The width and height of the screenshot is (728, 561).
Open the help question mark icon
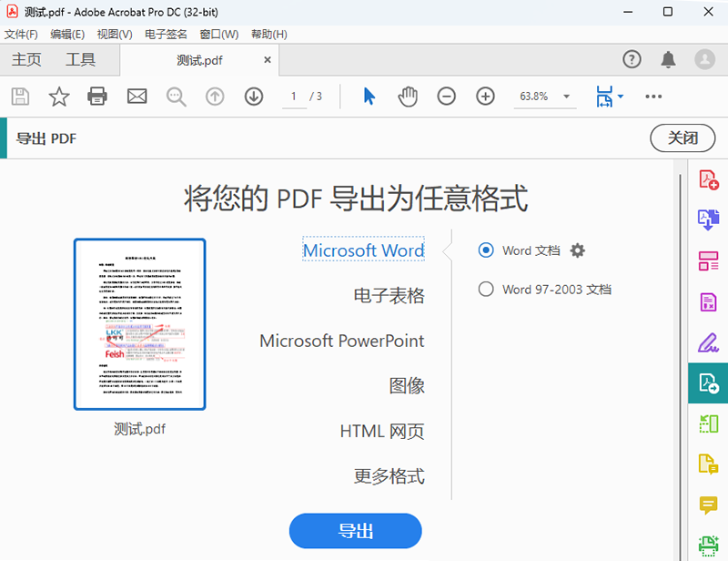[632, 59]
